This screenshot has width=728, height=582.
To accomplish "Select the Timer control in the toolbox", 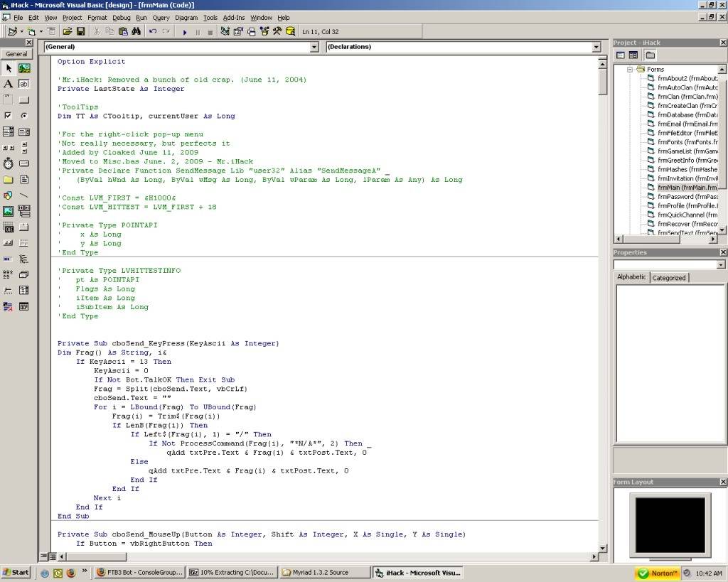I will (x=9, y=163).
